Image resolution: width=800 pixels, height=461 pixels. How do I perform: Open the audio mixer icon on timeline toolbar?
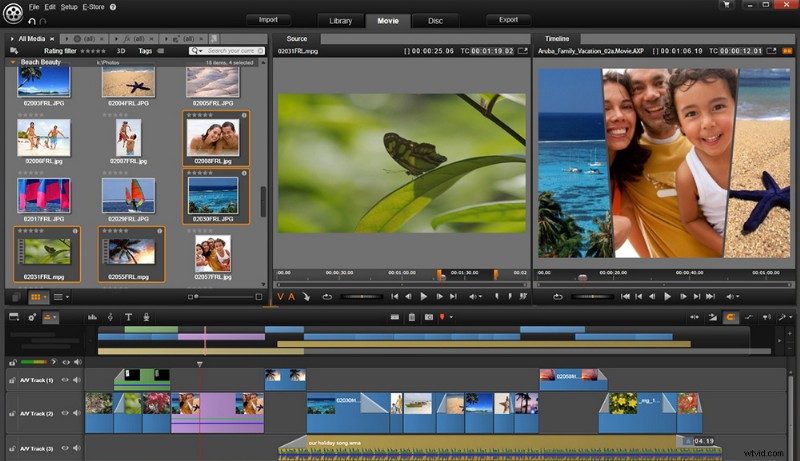point(92,317)
